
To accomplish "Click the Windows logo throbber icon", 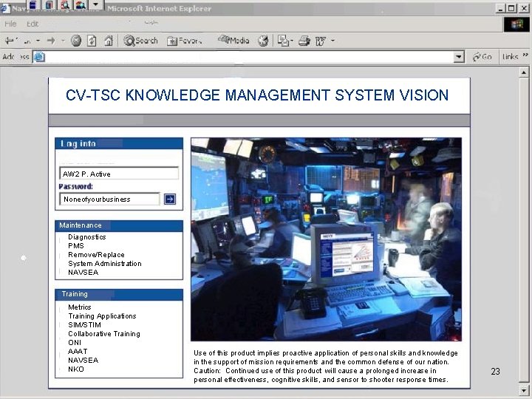I will (516, 24).
